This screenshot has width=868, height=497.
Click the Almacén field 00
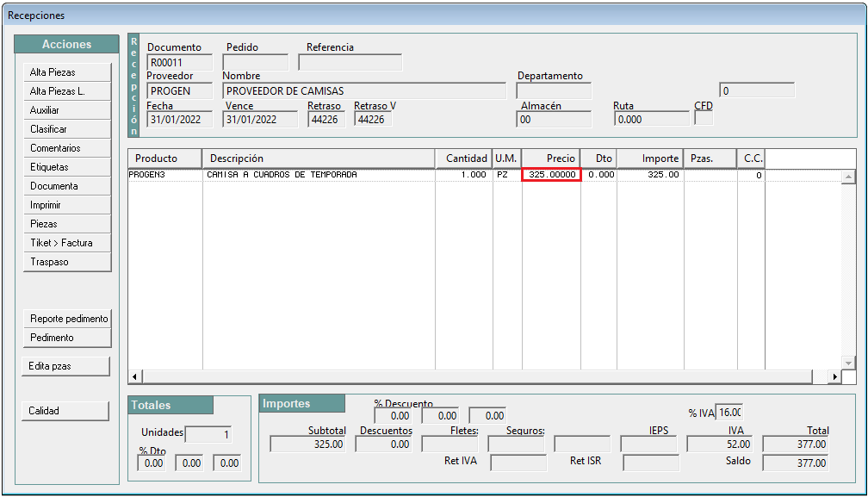point(554,119)
